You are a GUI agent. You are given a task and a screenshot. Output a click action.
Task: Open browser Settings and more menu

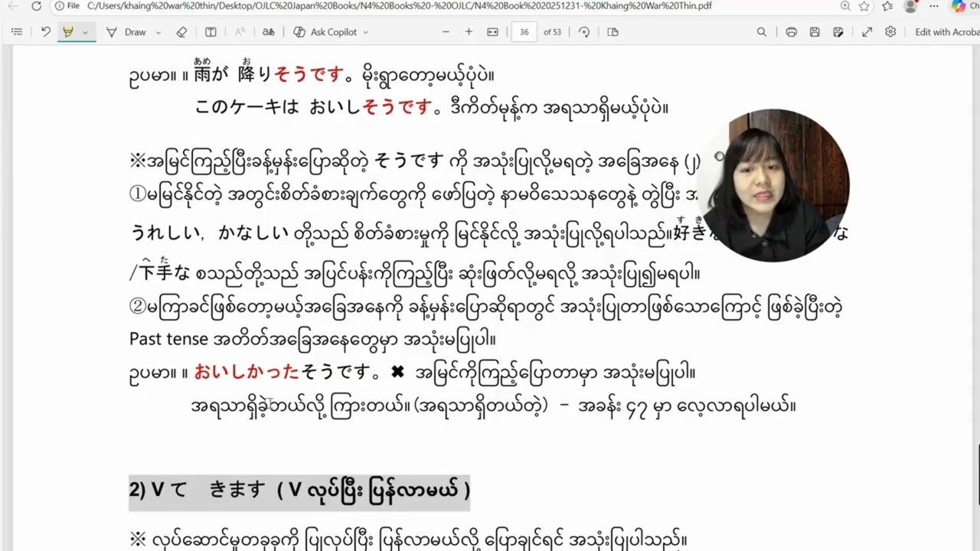tap(934, 6)
